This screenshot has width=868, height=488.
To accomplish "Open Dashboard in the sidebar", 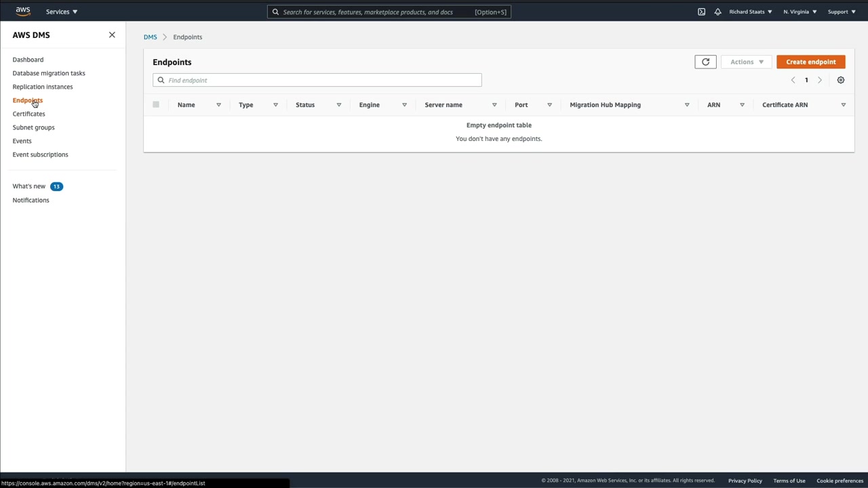I will click(x=28, y=60).
